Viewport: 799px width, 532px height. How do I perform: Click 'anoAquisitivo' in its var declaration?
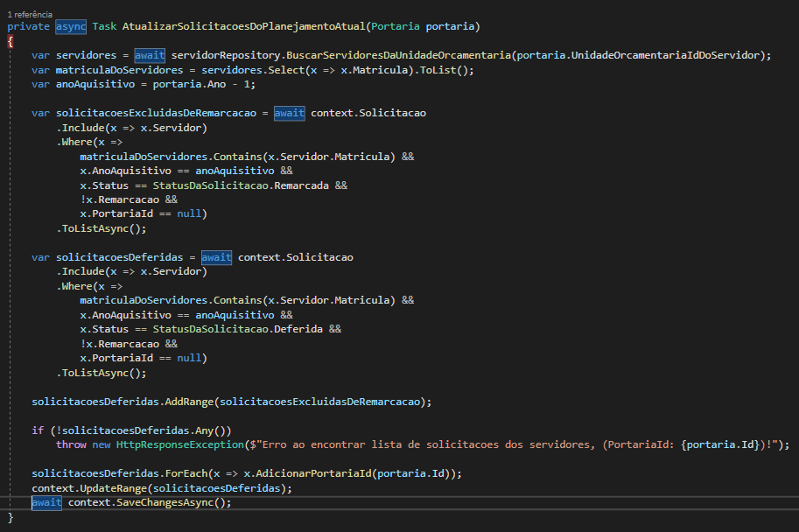95,84
